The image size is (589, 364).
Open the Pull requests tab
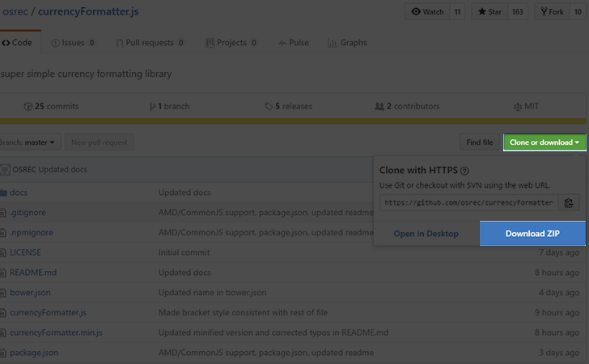click(150, 43)
